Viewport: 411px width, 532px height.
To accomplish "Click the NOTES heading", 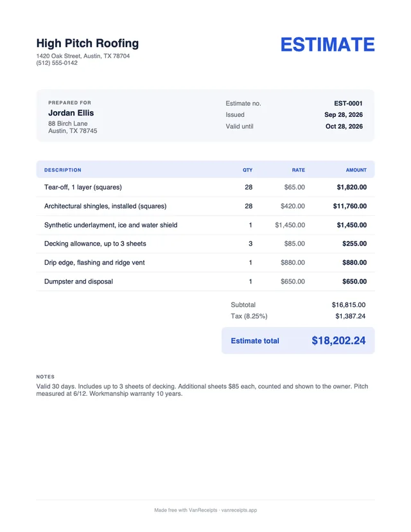I will point(46,377).
